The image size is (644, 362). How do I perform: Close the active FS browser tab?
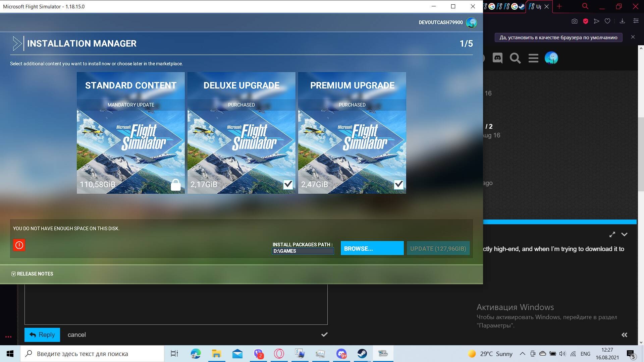point(546,7)
